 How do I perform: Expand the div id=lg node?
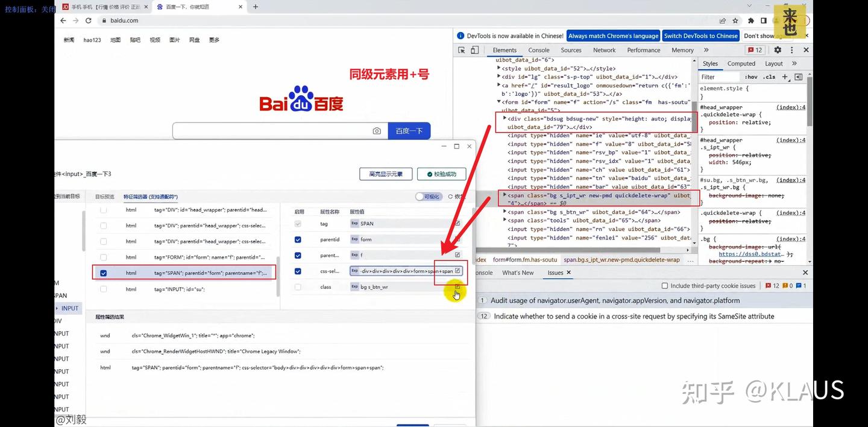[498, 77]
